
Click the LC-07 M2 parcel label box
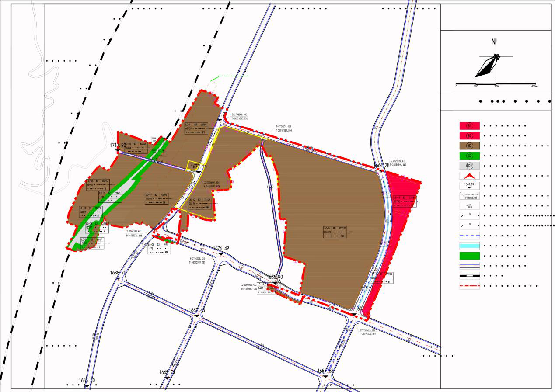tap(157, 199)
